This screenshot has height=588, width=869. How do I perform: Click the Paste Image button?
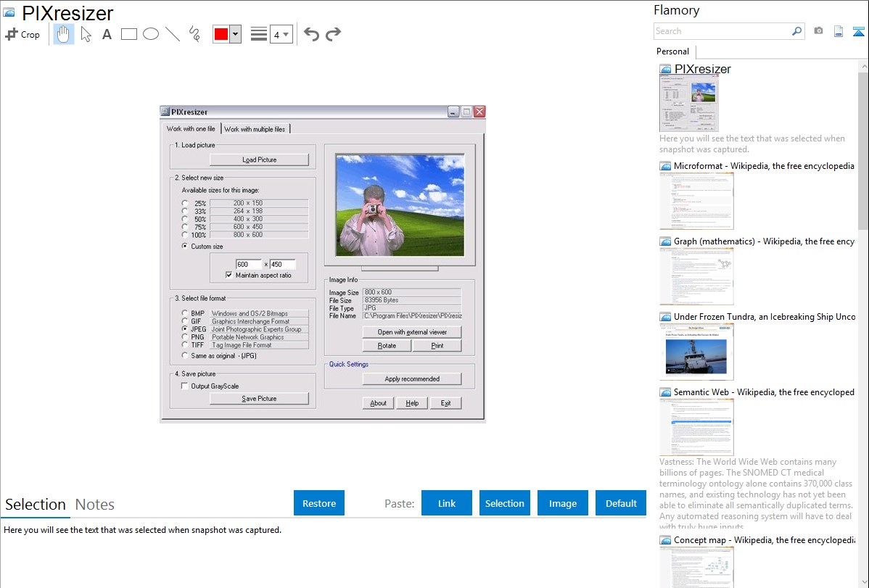tap(562, 503)
